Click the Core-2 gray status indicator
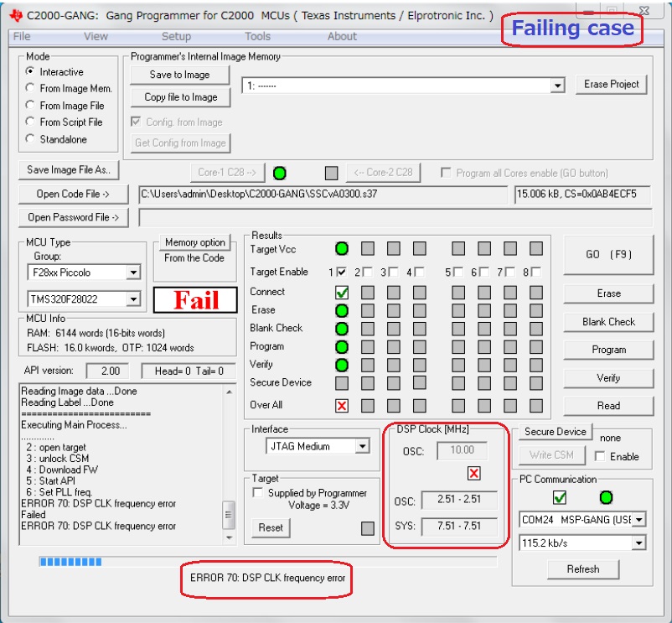Image resolution: width=672 pixels, height=623 pixels. click(x=331, y=174)
